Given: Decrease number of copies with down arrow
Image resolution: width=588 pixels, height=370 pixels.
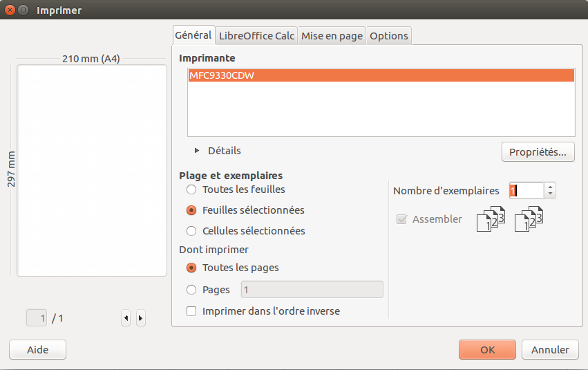Looking at the screenshot, I should (x=550, y=194).
